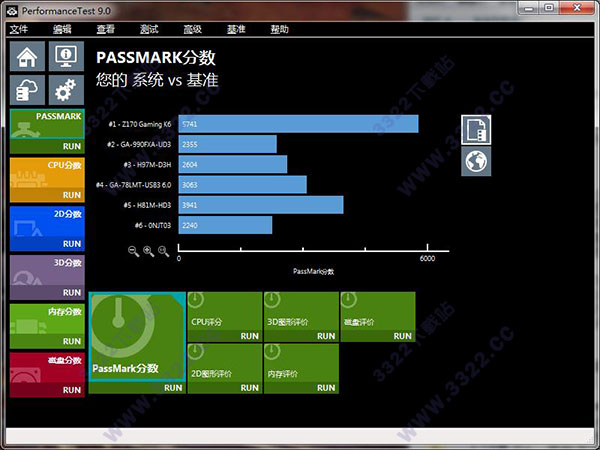600x450 pixels.
Task: Select the 3D图形评价 tile
Action: 301,311
